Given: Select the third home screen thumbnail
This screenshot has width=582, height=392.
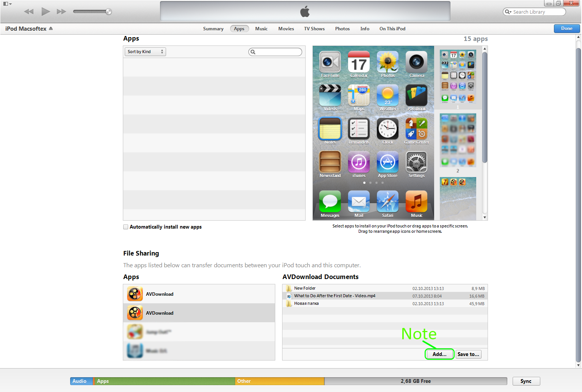Looking at the screenshot, I should pyautogui.click(x=458, y=199).
